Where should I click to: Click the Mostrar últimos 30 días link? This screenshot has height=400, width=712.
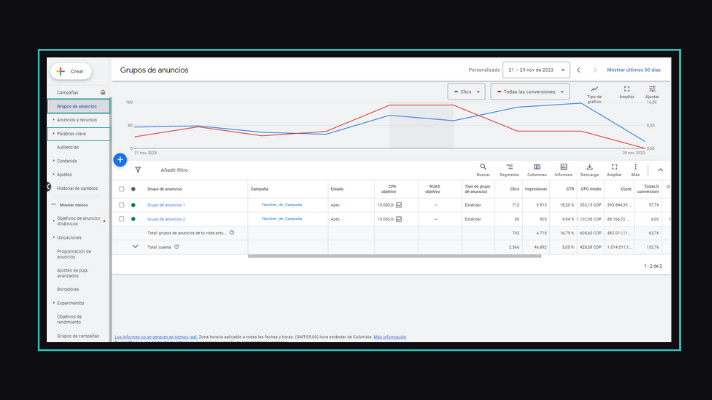pyautogui.click(x=633, y=70)
